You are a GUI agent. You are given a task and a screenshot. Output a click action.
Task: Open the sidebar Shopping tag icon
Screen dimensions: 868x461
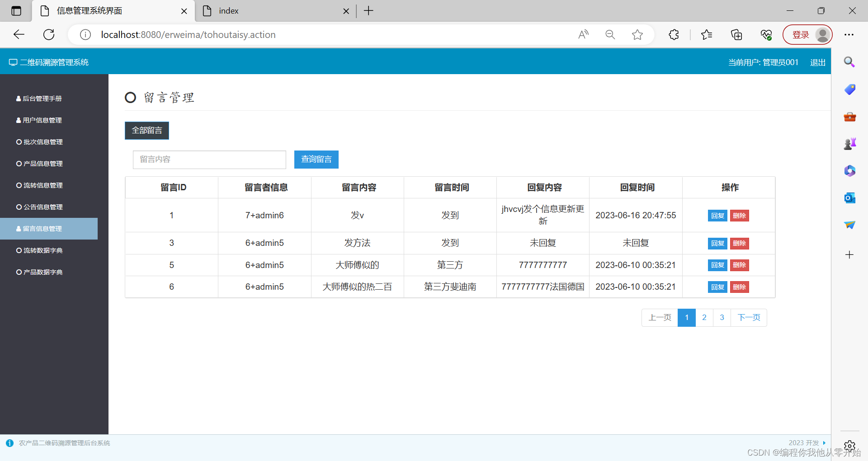pyautogui.click(x=849, y=89)
